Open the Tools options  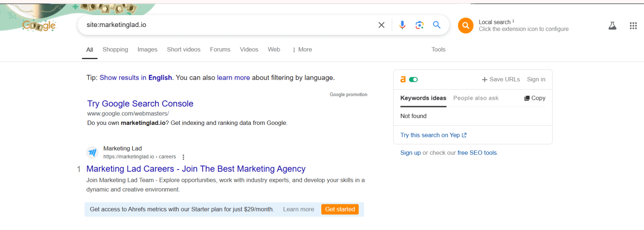click(438, 50)
